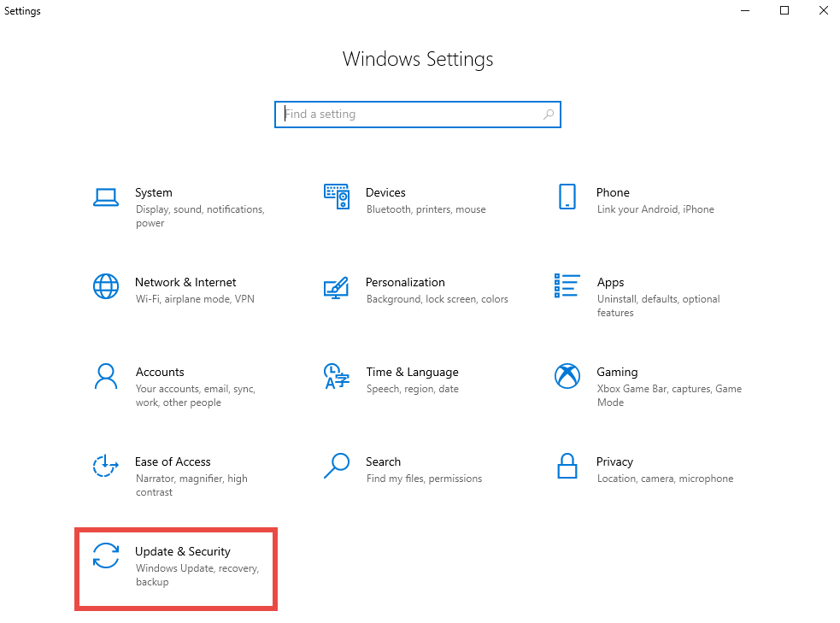Click 'Windows Update, recovery, backup' description
Image resolution: width=840 pixels, height=623 pixels.
[197, 575]
